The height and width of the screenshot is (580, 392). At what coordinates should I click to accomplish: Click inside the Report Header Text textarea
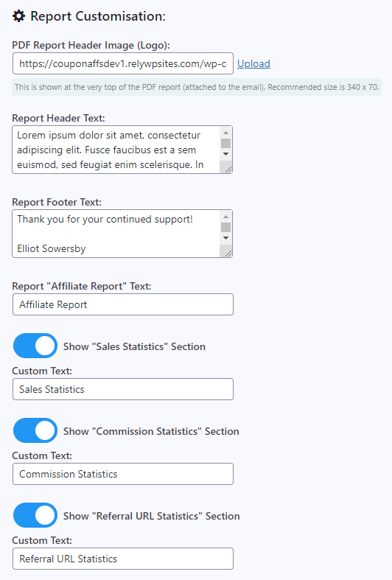[x=116, y=150]
